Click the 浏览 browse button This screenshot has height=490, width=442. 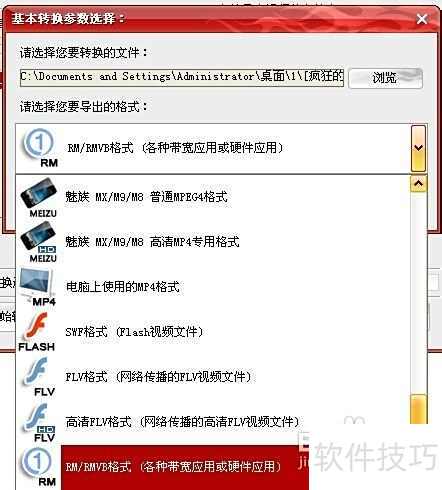pyautogui.click(x=386, y=78)
